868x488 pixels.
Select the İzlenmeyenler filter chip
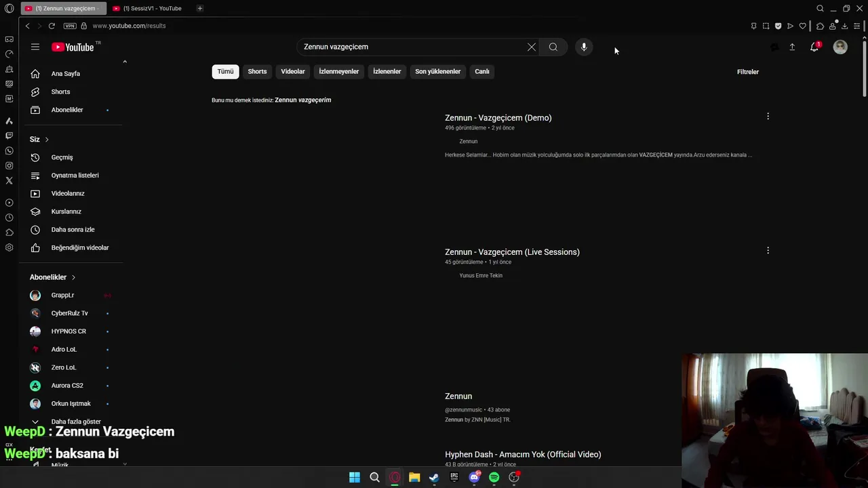pos(339,71)
